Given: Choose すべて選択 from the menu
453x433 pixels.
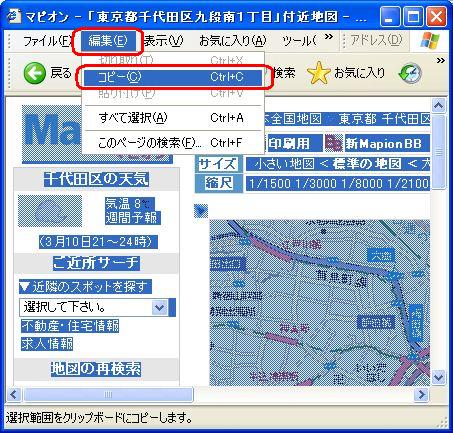Looking at the screenshot, I should pos(173,118).
